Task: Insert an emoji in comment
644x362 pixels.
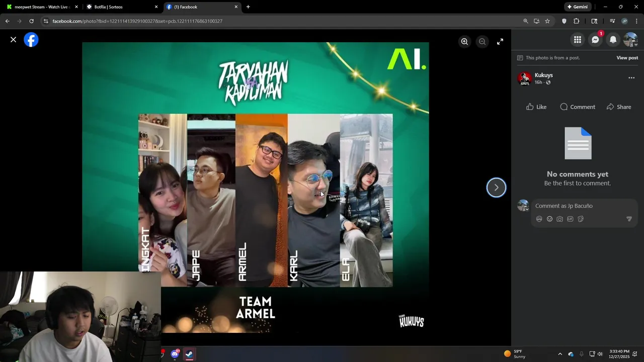Action: tap(549, 219)
